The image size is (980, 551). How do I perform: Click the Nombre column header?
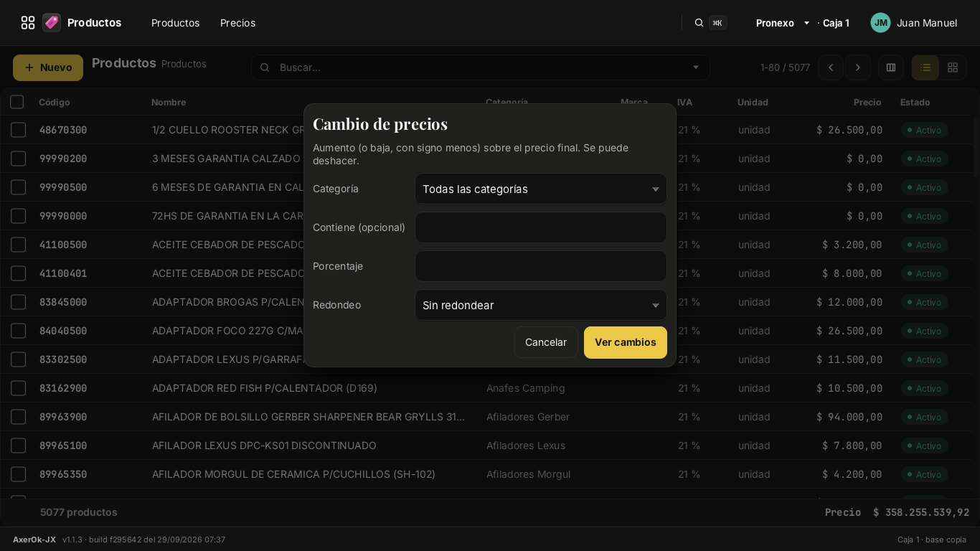(x=169, y=103)
